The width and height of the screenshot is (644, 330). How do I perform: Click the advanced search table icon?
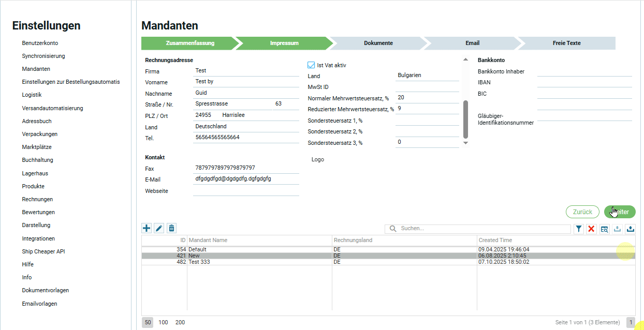604,229
